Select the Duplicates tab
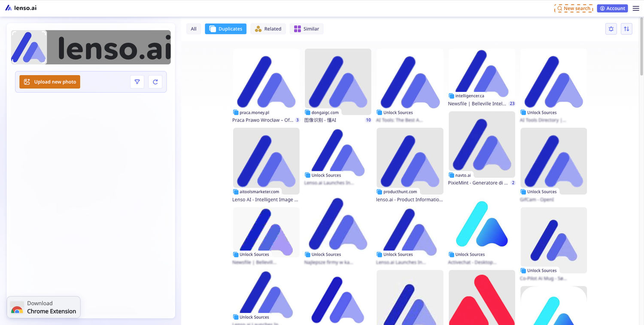644x325 pixels. [x=225, y=29]
